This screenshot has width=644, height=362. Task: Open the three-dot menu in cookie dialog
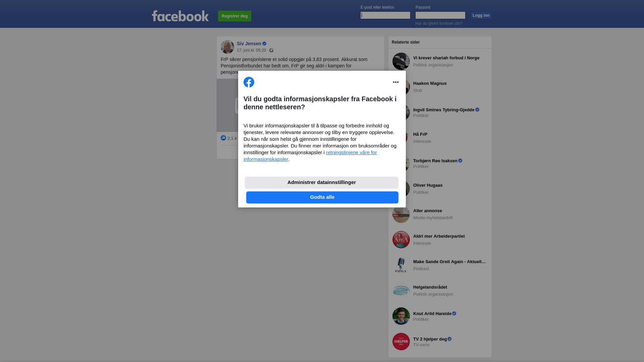tap(396, 82)
